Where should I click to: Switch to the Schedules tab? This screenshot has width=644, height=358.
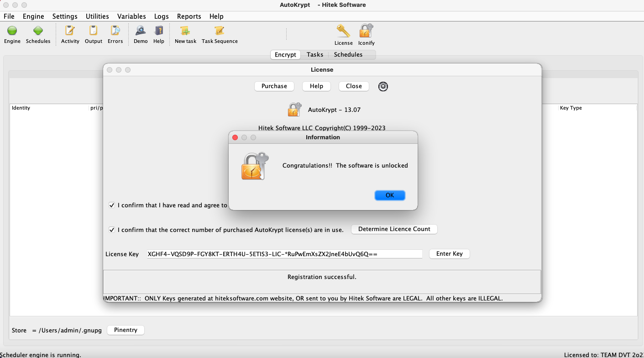click(x=348, y=55)
